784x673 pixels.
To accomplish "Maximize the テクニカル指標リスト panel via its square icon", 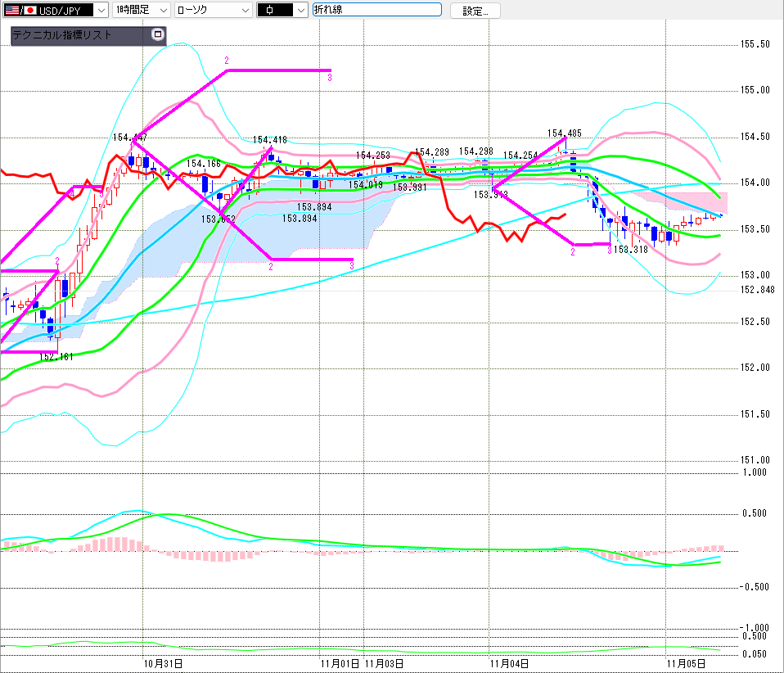I will tap(158, 35).
